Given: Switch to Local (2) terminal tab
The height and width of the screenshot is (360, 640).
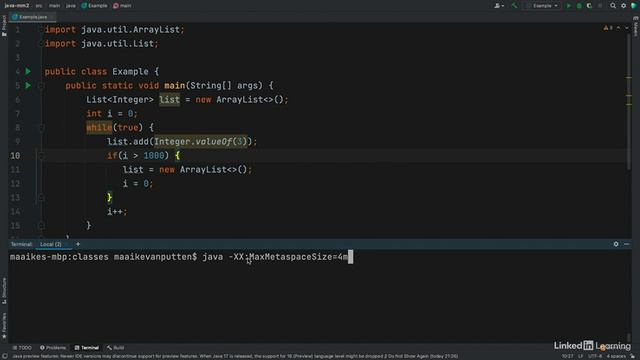Looking at the screenshot, I should coord(51,244).
